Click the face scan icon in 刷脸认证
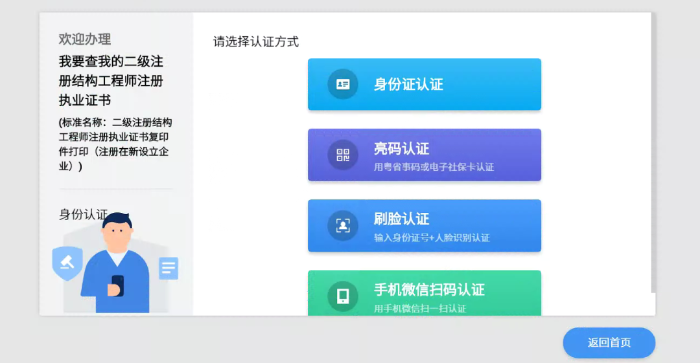Screen dimensions: 700x363 click(343, 225)
